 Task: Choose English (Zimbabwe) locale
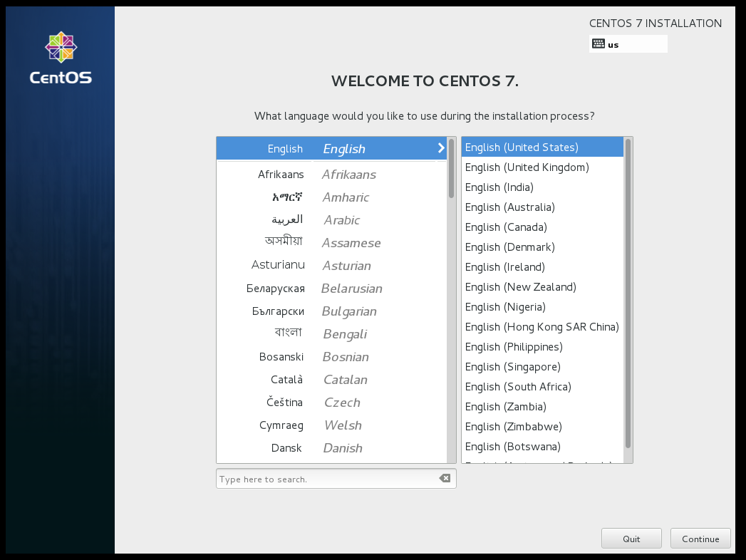coord(542,427)
